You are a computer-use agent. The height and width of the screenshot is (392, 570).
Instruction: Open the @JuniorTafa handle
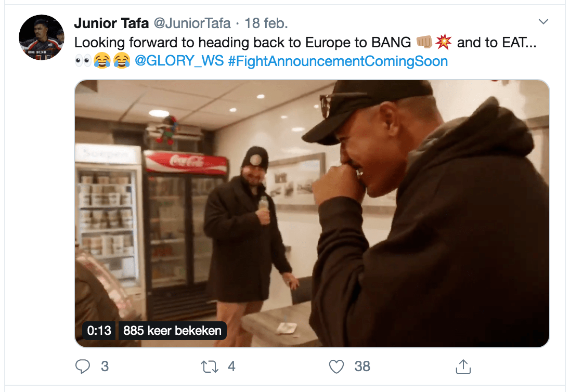(193, 23)
